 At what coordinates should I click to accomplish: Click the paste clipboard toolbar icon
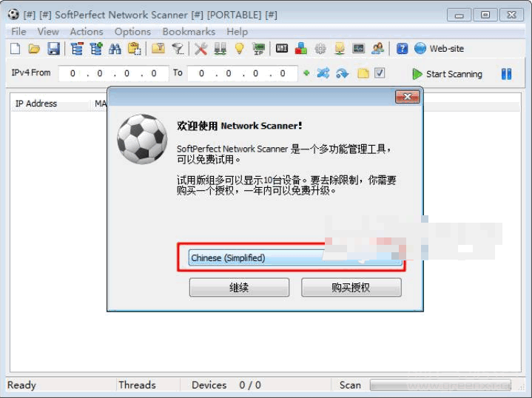[x=135, y=49]
